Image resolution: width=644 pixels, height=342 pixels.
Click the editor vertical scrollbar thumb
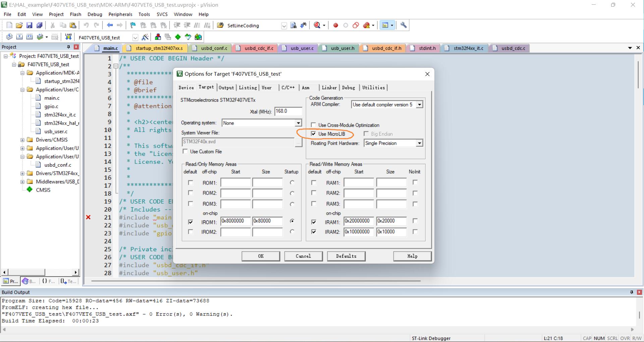[x=638, y=75]
